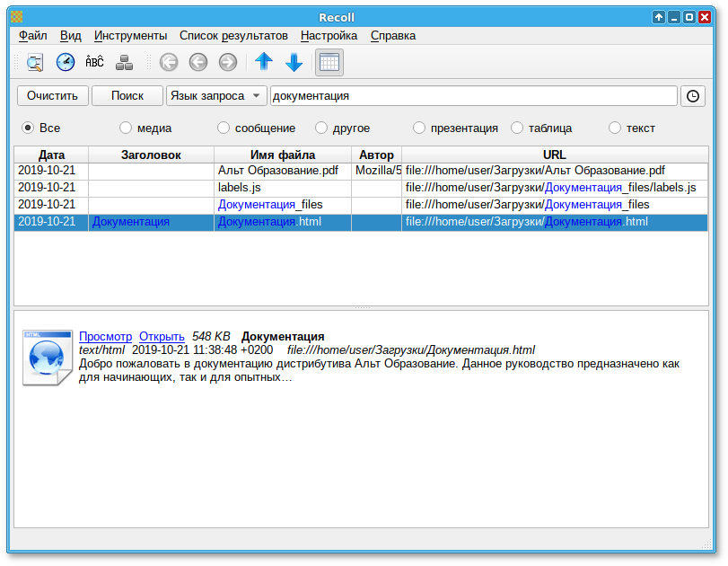Click the window shade up-arrow button
Viewport: 728px width, 566px height.
tap(658, 17)
